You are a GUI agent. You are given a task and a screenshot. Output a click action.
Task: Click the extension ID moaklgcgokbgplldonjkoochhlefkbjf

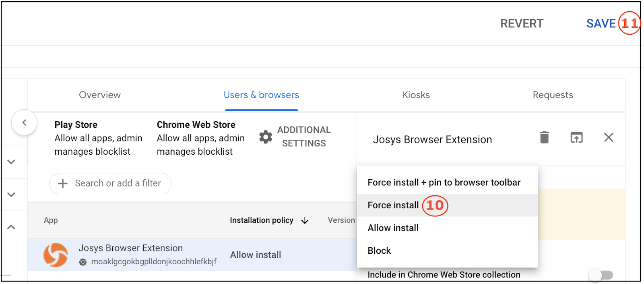click(154, 261)
